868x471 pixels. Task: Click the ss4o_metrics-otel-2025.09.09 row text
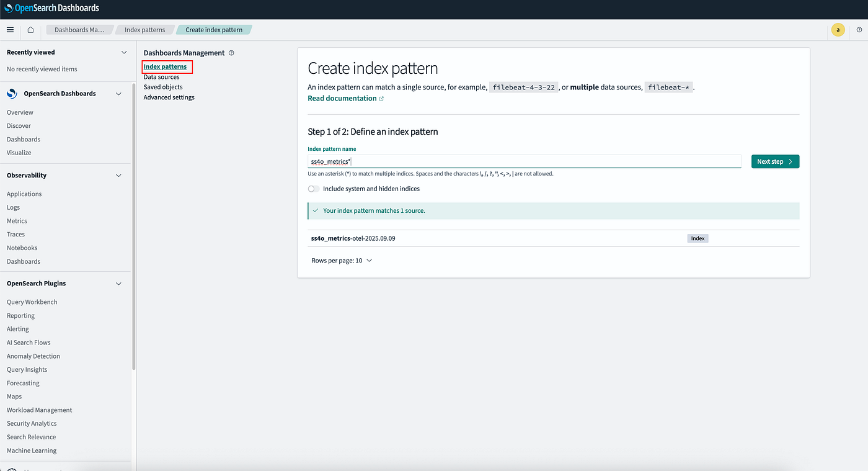[x=353, y=238]
